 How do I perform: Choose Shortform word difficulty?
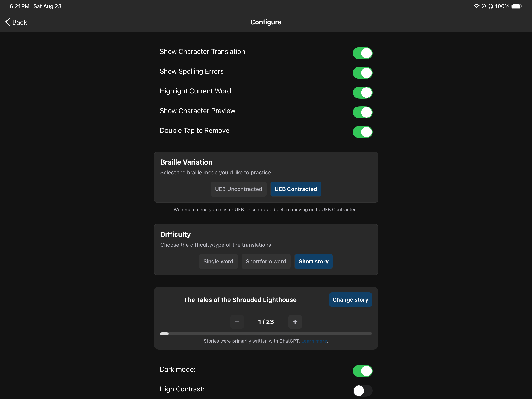point(266,261)
